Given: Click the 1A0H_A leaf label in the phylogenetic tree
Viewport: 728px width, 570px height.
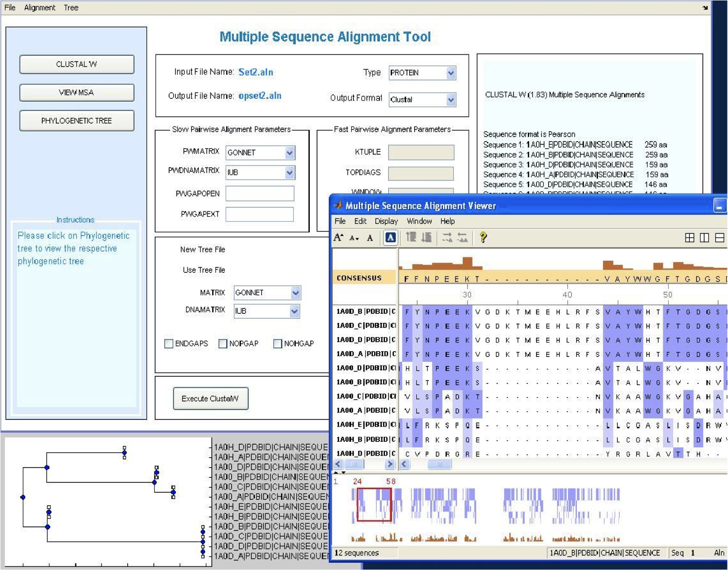Looking at the screenshot, I should click(x=271, y=457).
